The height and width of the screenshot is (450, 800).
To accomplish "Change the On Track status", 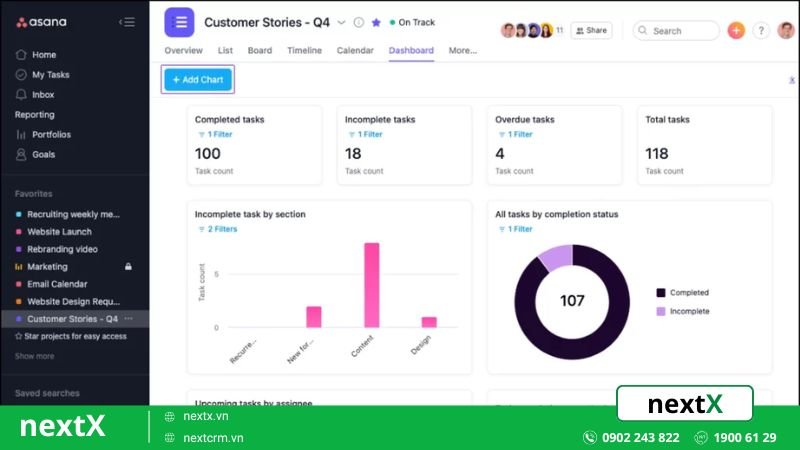I will [412, 22].
